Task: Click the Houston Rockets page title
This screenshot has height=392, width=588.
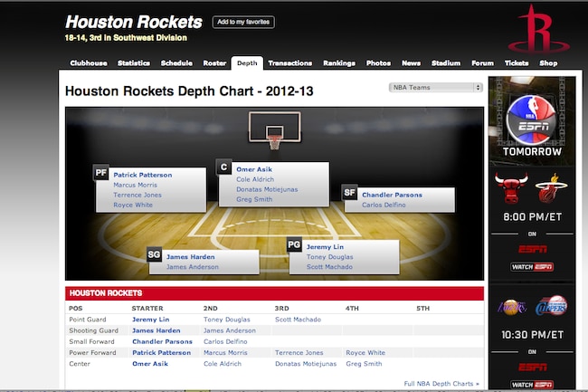Action: click(x=134, y=22)
